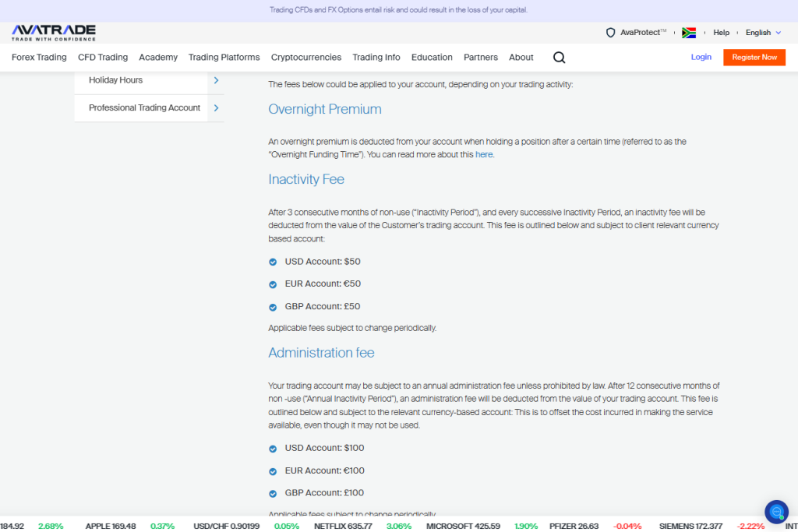This screenshot has width=798, height=532.
Task: Click the Administration fee heading
Action: (321, 353)
